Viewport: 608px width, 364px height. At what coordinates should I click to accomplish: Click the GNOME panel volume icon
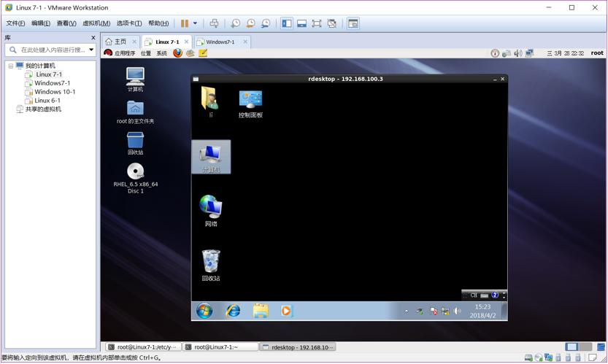[518, 53]
